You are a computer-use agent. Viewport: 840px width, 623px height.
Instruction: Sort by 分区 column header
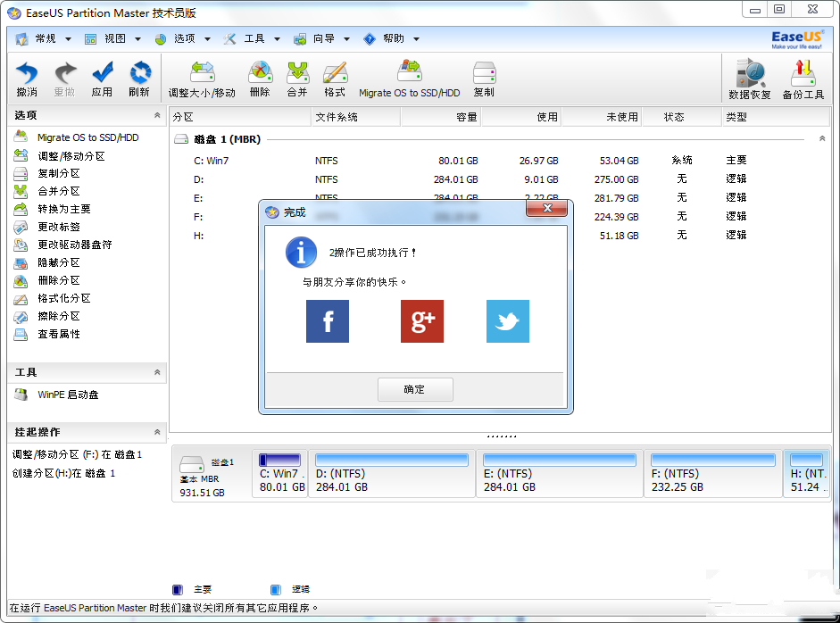pos(240,117)
